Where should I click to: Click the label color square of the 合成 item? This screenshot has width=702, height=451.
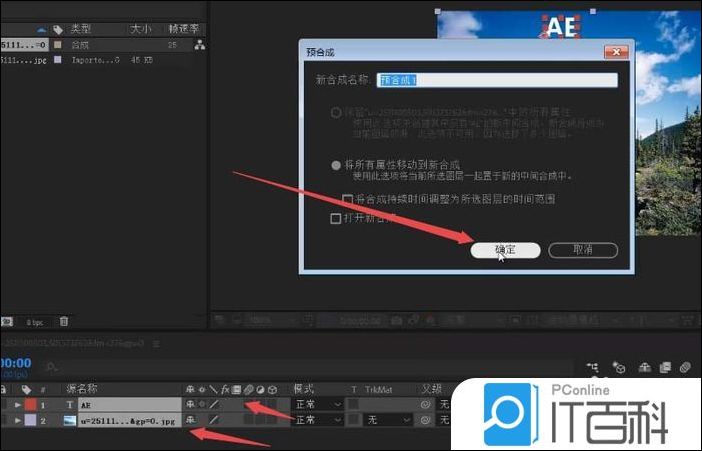[x=58, y=45]
